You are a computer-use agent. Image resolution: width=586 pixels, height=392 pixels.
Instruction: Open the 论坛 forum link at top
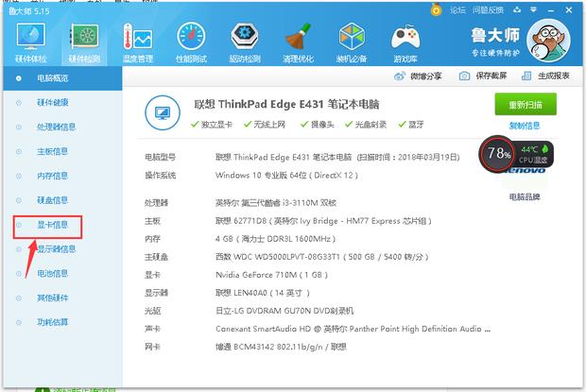pos(457,9)
